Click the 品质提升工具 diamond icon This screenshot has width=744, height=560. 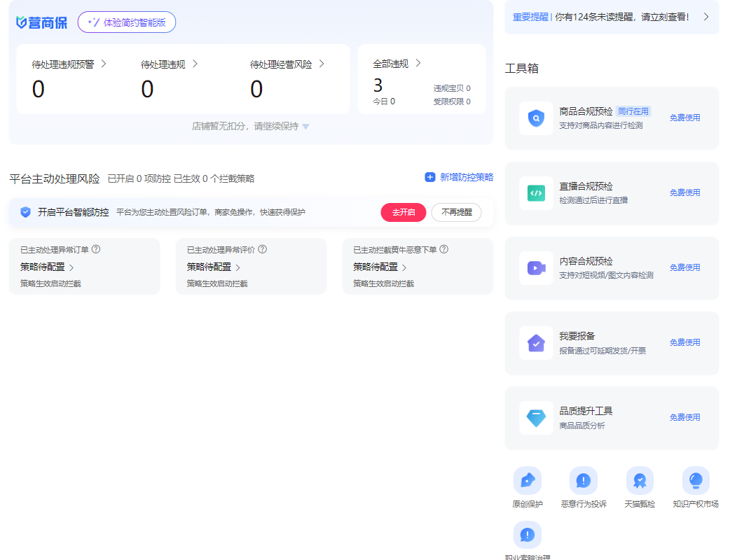[x=536, y=418]
